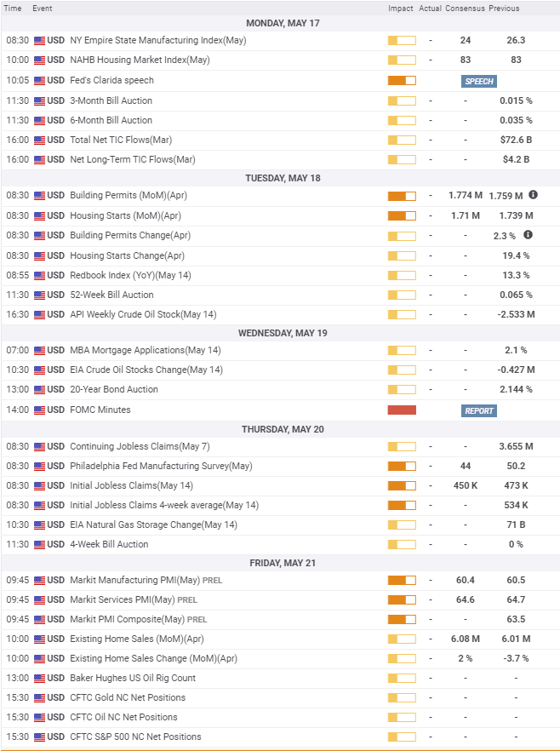This screenshot has height=751, width=560.
Task: Click the Consensus column header
Action: point(465,8)
